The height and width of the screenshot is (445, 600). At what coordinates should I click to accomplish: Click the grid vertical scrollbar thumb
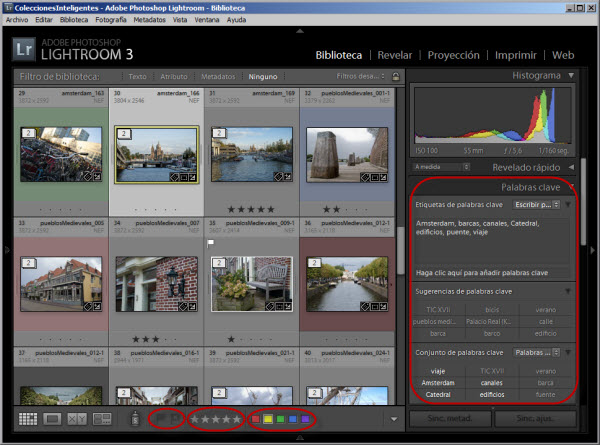[x=400, y=251]
